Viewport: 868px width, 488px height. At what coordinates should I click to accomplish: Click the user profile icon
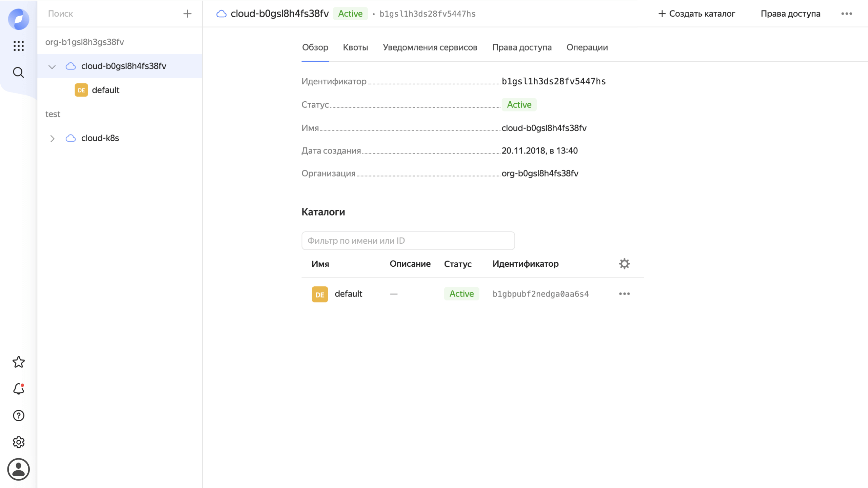coord(18,469)
